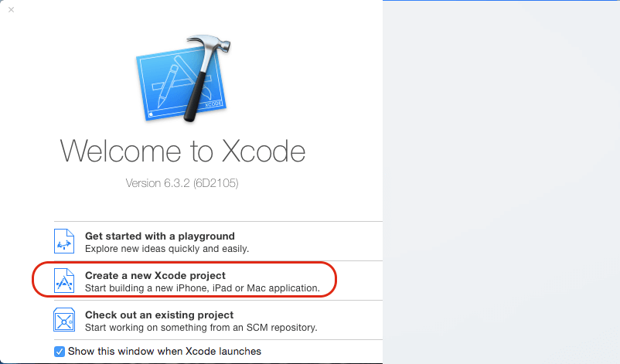
Task: Click the new Xcode project blueprint icon
Action: tap(64, 281)
